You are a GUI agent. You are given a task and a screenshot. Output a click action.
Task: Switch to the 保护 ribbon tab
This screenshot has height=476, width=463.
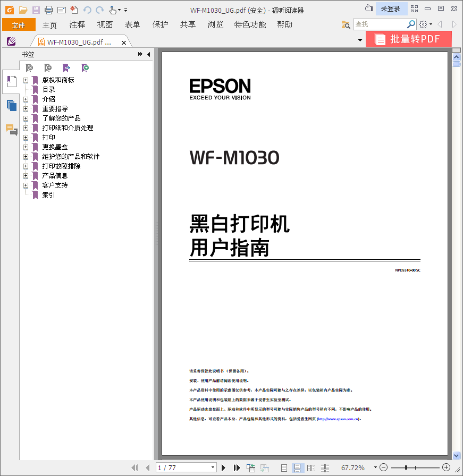(160, 24)
